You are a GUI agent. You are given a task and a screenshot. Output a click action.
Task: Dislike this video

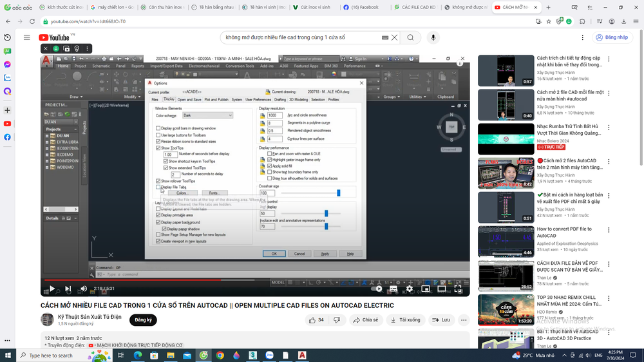(x=337, y=319)
